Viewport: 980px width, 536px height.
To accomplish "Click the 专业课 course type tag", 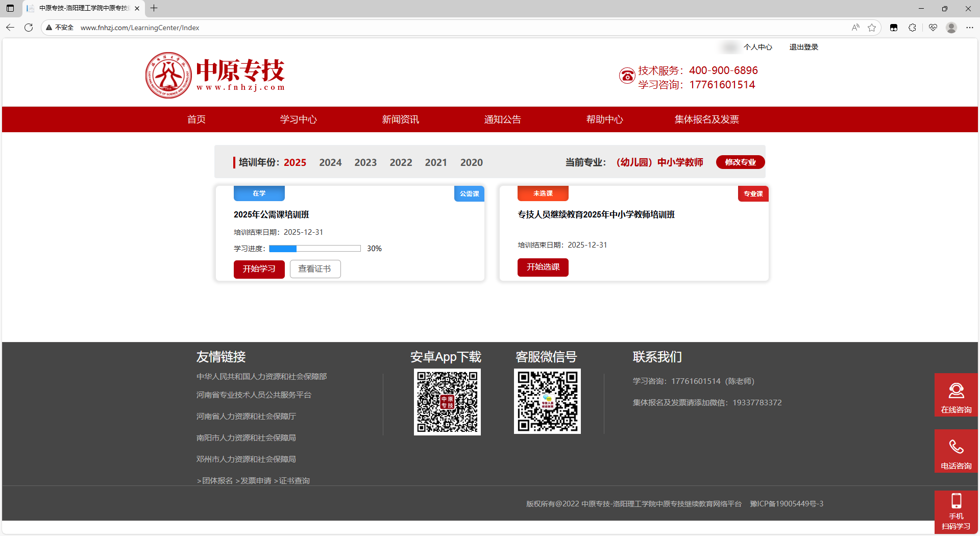I will pos(753,193).
